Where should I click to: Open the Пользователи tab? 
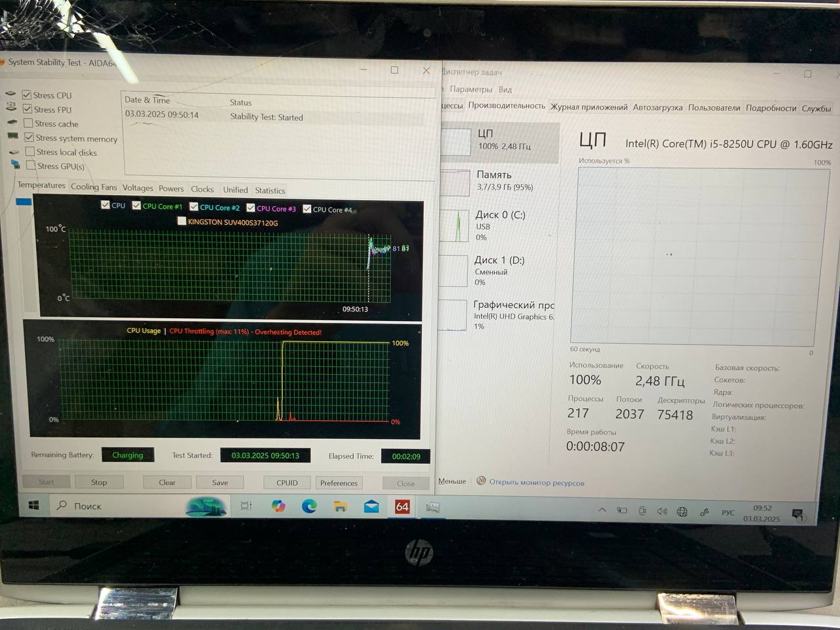pyautogui.click(x=714, y=108)
